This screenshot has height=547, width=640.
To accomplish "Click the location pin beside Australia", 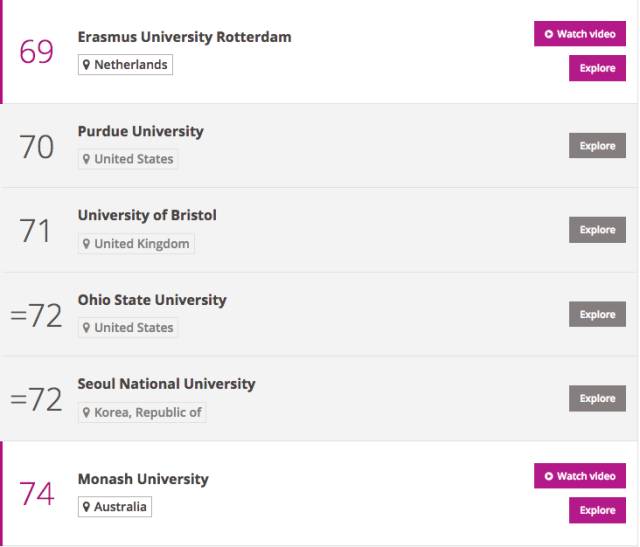I will click(86, 507).
